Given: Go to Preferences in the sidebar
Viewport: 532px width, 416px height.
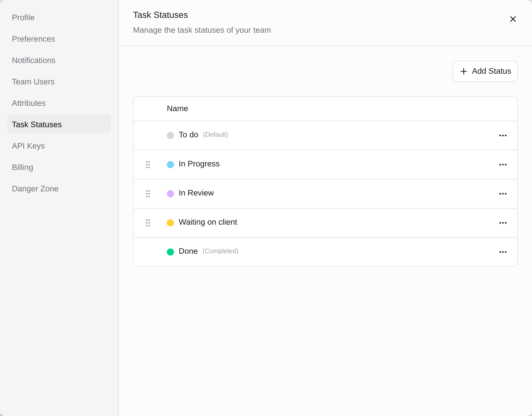Looking at the screenshot, I should coord(59,39).
